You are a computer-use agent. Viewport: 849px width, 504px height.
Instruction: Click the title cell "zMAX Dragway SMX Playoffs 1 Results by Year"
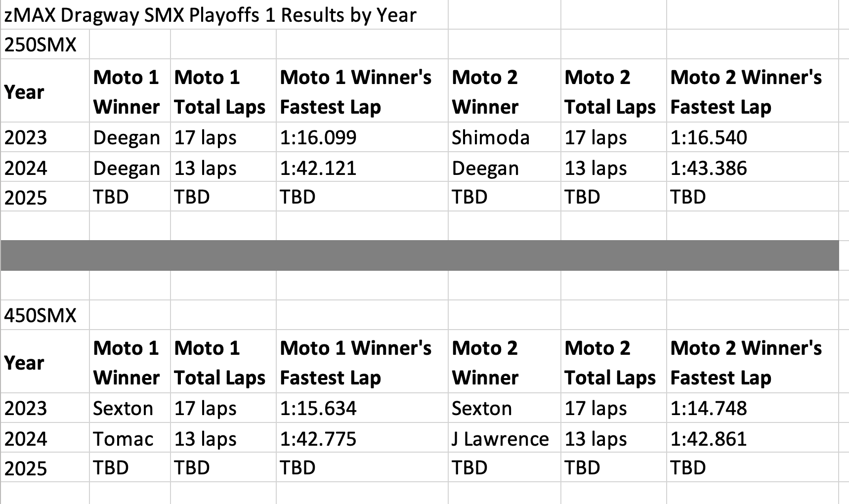[210, 15]
